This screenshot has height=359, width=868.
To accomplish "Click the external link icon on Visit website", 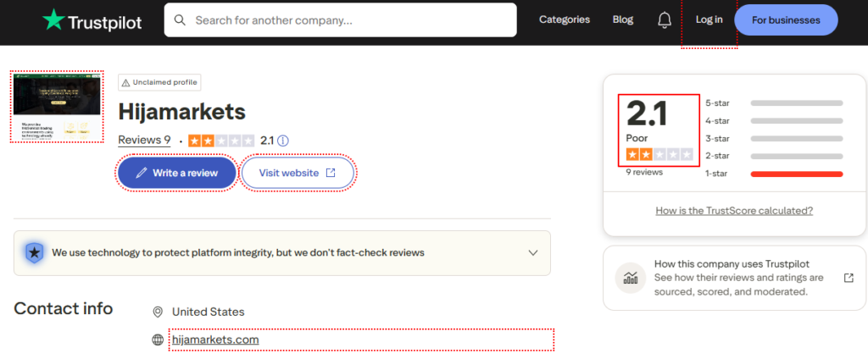I will click(x=331, y=173).
